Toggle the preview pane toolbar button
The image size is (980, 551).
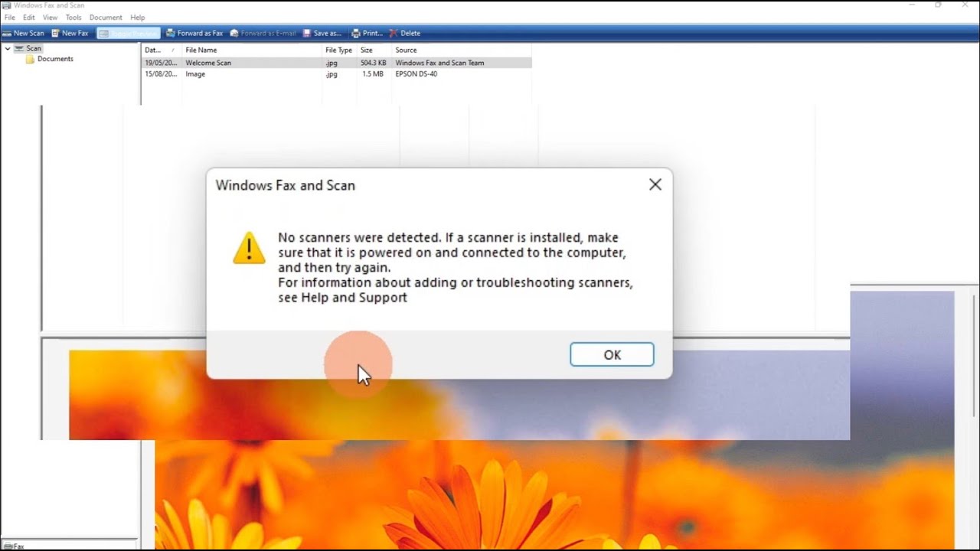(x=129, y=33)
